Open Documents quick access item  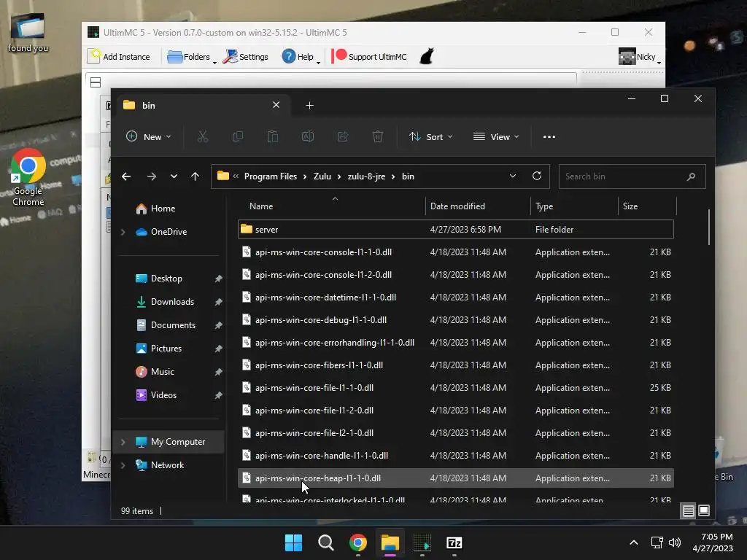click(173, 325)
